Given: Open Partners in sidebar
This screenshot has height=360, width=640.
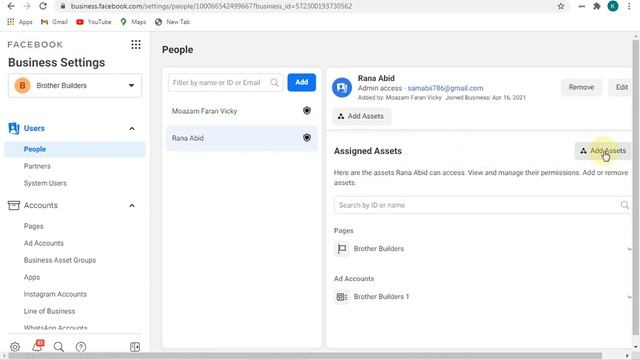Looking at the screenshot, I should [37, 166].
